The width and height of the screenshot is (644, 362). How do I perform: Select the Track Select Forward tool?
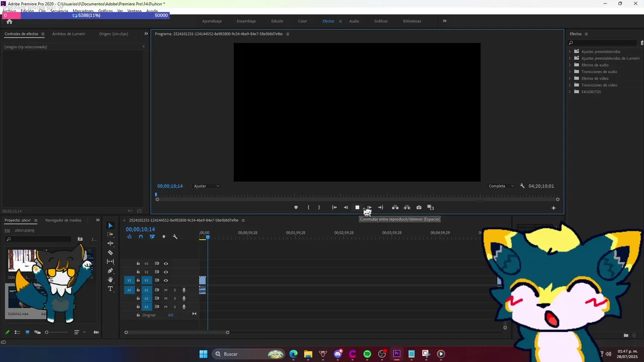(111, 234)
